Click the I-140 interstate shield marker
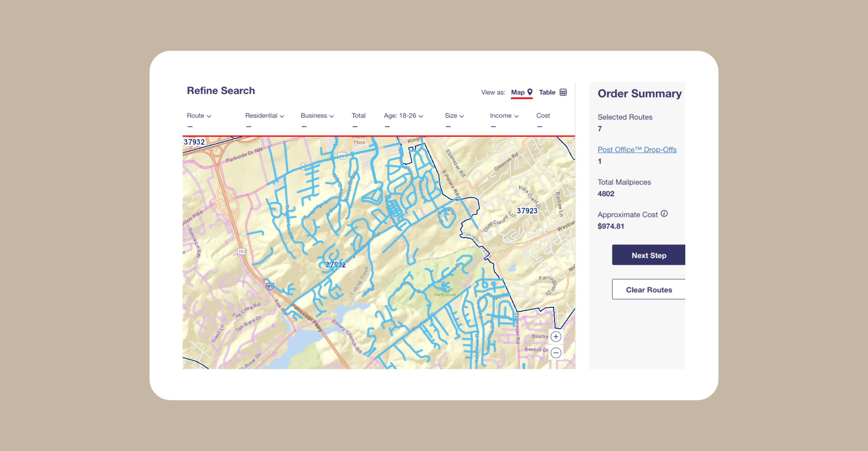 click(x=270, y=288)
